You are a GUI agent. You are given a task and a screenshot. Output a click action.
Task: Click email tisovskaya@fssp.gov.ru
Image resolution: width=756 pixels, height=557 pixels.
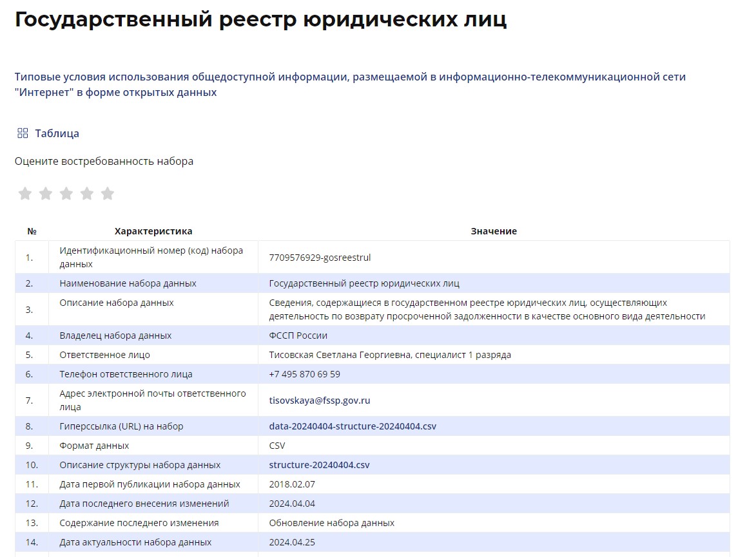point(319,401)
